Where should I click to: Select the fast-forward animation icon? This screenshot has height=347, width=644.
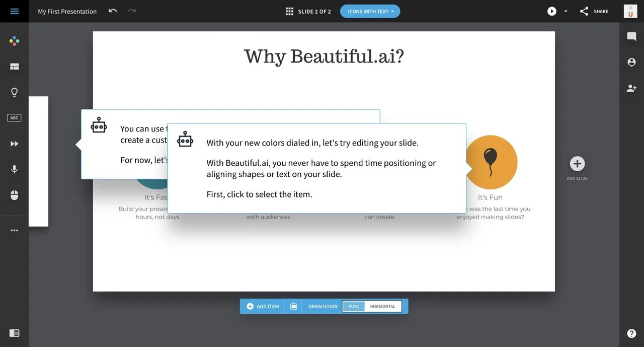click(14, 144)
